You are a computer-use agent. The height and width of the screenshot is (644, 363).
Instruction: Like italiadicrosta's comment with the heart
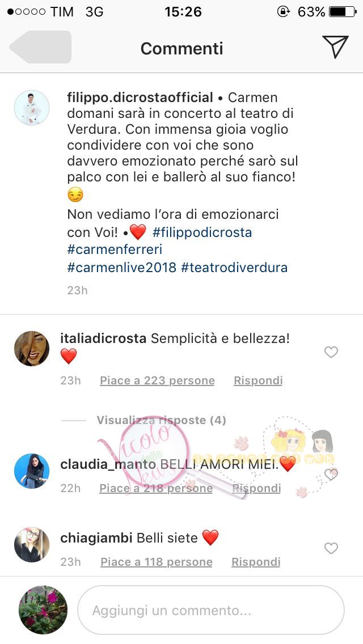pos(331,352)
